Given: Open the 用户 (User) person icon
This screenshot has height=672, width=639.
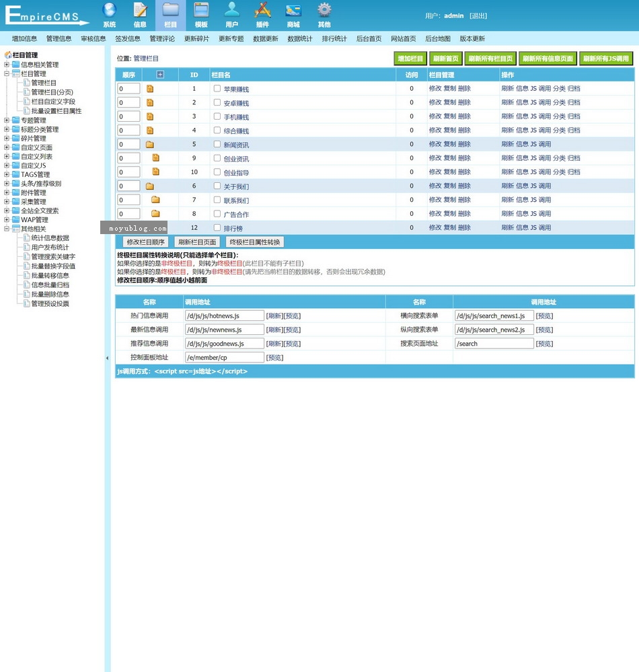Looking at the screenshot, I should [232, 11].
